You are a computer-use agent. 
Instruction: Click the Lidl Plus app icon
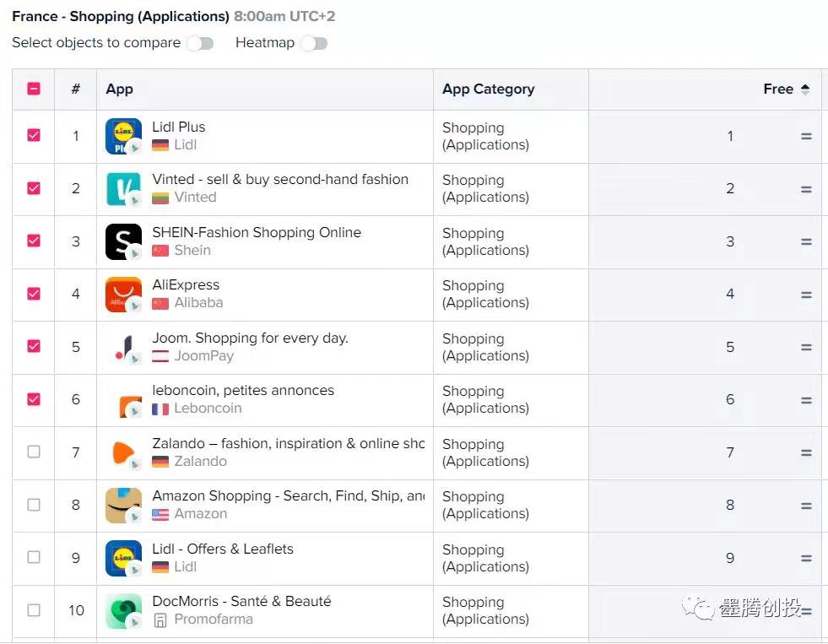pyautogui.click(x=123, y=136)
